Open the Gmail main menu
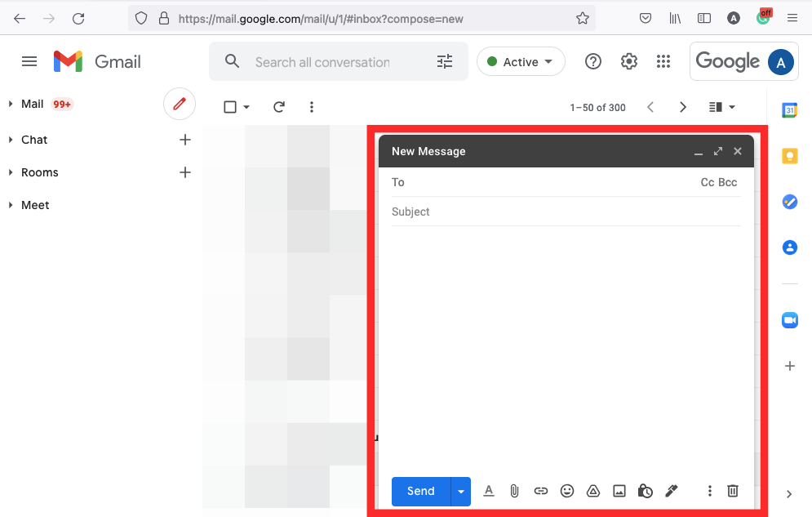Image resolution: width=812 pixels, height=517 pixels. pos(29,61)
